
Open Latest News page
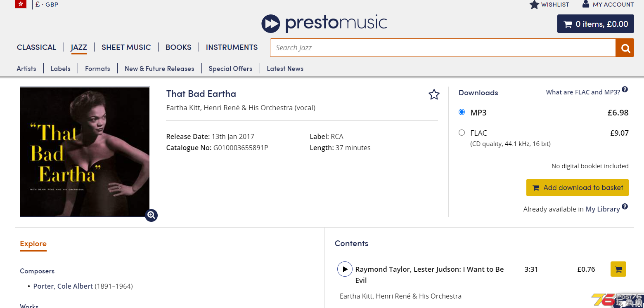(285, 68)
